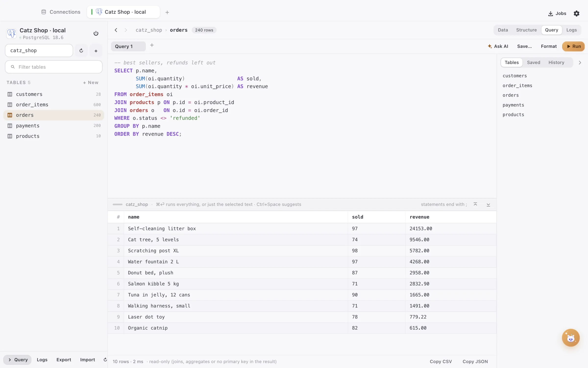Run the current query
The height and width of the screenshot is (368, 588).
[573, 46]
